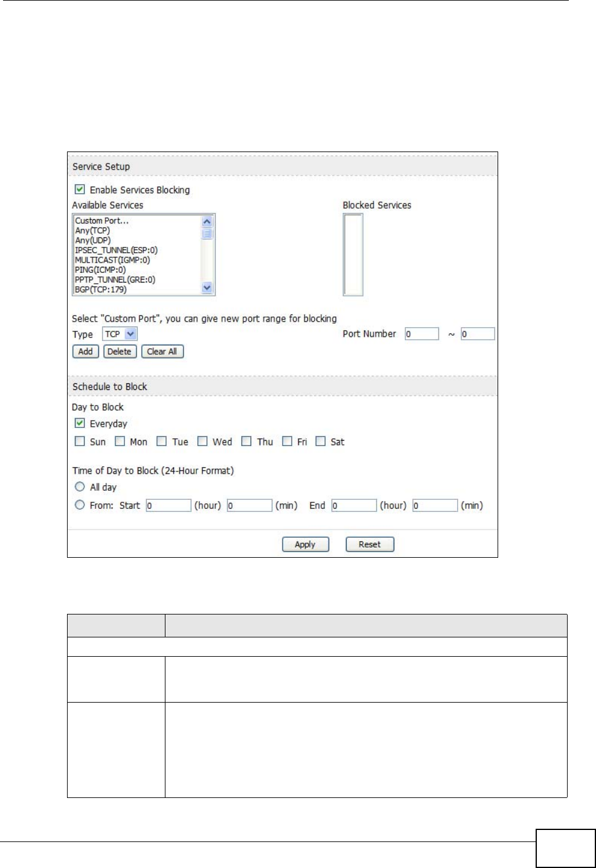Click the End hour input field
Viewport: 596px width, 868px height.
354,506
